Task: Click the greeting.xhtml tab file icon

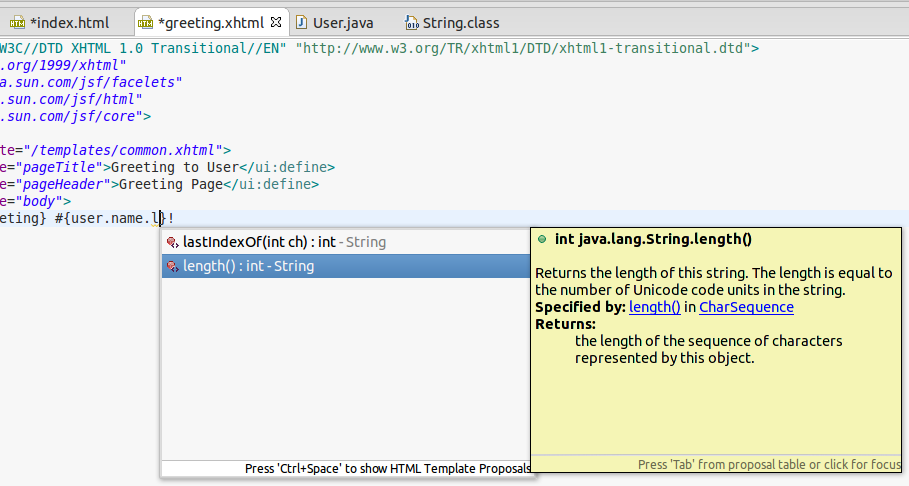Action: [x=146, y=22]
